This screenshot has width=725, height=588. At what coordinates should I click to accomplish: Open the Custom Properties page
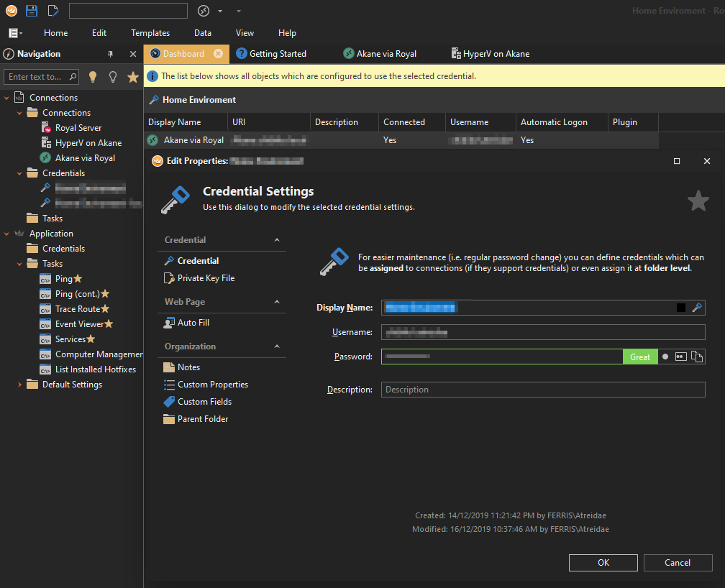click(213, 385)
